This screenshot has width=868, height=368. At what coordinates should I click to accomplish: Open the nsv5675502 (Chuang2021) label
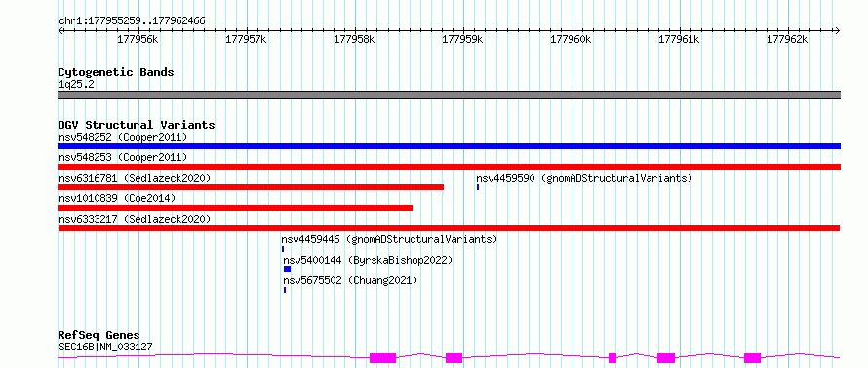coord(350,280)
